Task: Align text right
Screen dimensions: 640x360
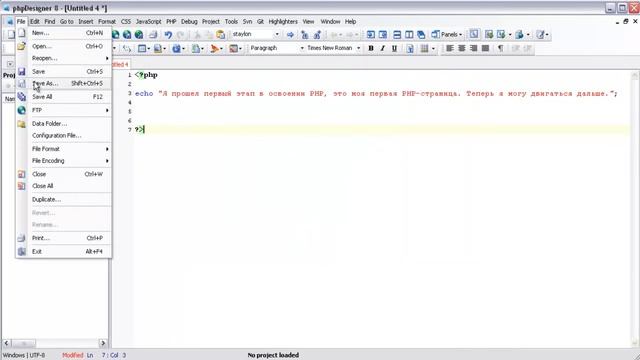Action: click(473, 48)
